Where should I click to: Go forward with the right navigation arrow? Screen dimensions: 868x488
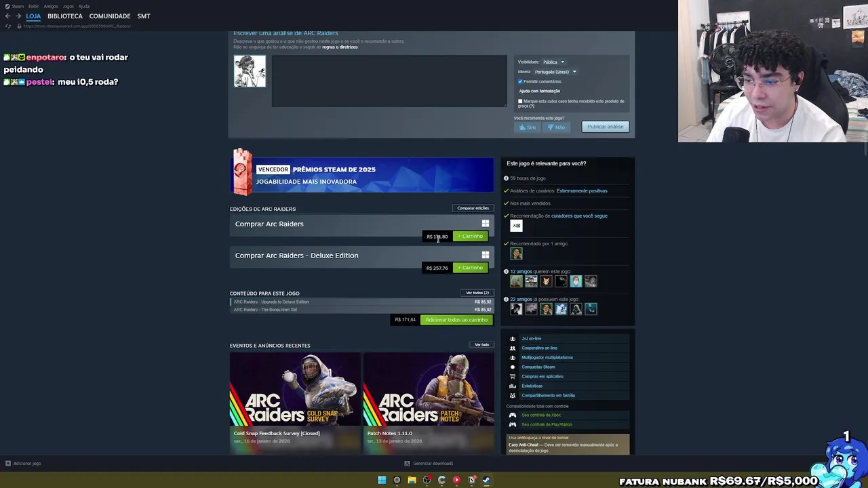point(18,16)
